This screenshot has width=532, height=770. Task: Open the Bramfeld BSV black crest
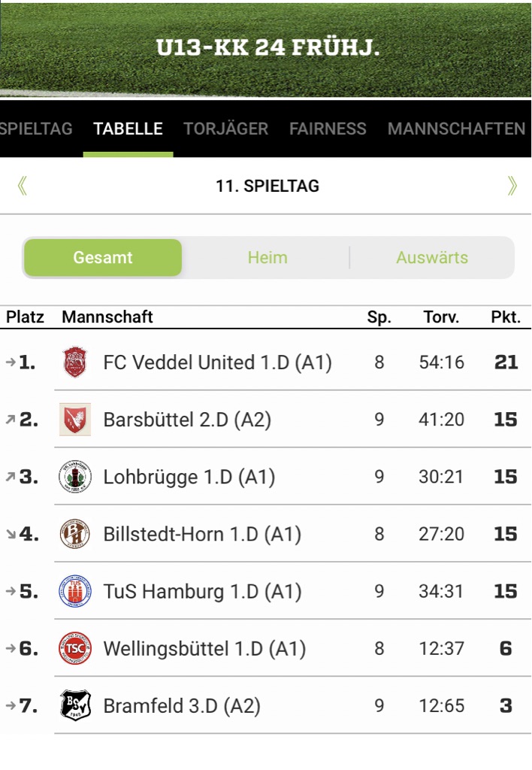(x=75, y=705)
